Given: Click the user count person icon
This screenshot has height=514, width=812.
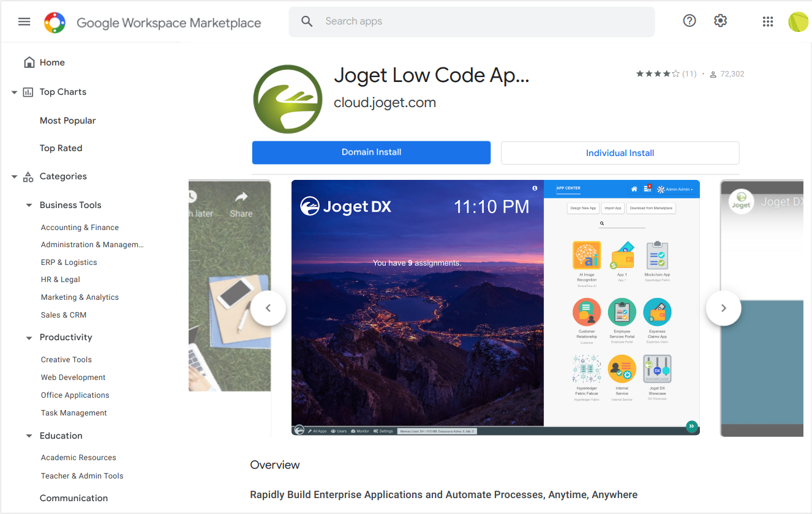Looking at the screenshot, I should tap(713, 75).
